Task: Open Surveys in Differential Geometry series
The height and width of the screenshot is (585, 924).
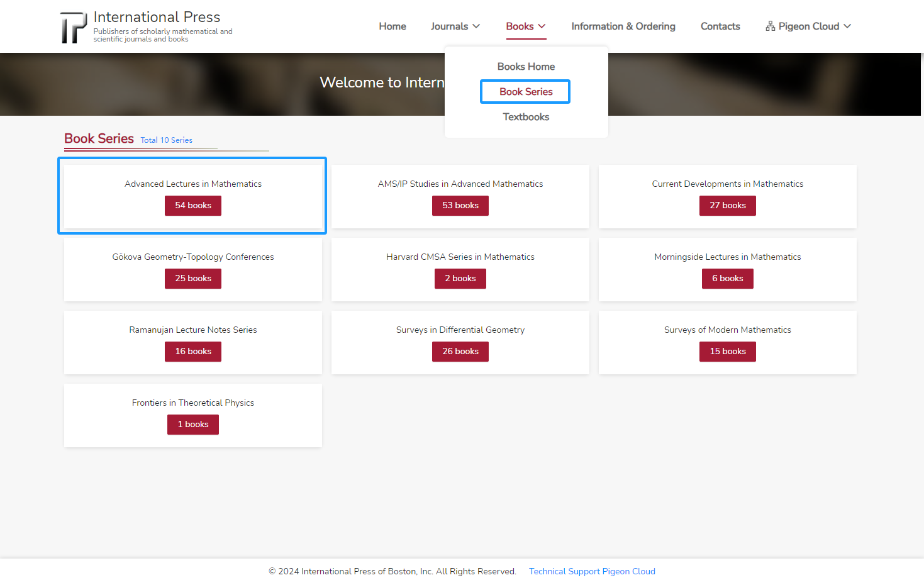Action: tap(460, 330)
